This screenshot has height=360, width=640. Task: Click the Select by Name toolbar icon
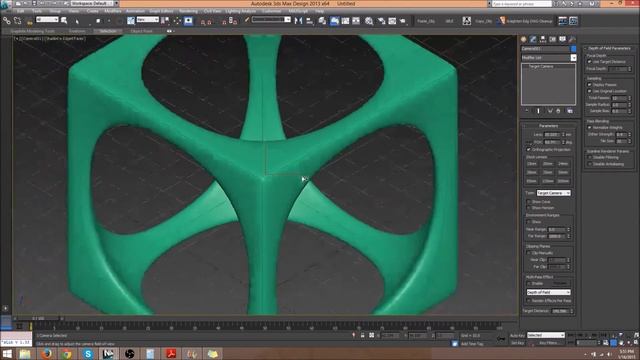tap(64, 20)
